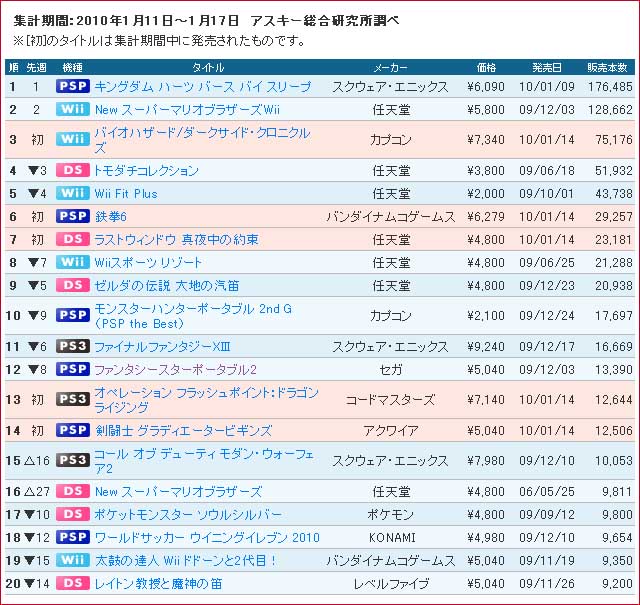
Task: Click Wii badge next to Wiiスポーツ リゾート
Action: pyautogui.click(x=73, y=262)
